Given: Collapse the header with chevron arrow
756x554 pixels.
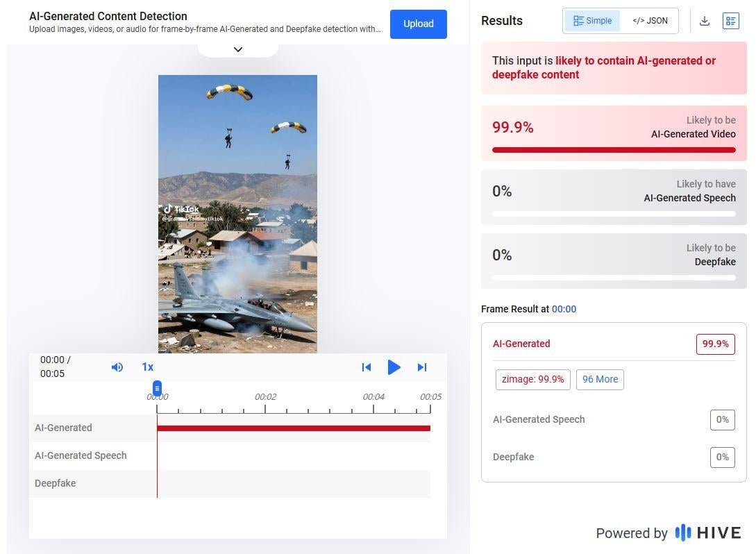Looking at the screenshot, I should (x=237, y=49).
